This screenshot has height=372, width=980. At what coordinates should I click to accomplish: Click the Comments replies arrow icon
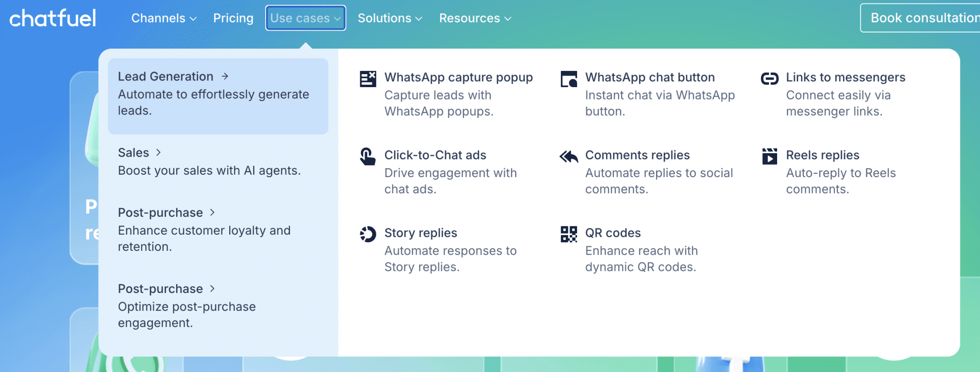pyautogui.click(x=569, y=157)
